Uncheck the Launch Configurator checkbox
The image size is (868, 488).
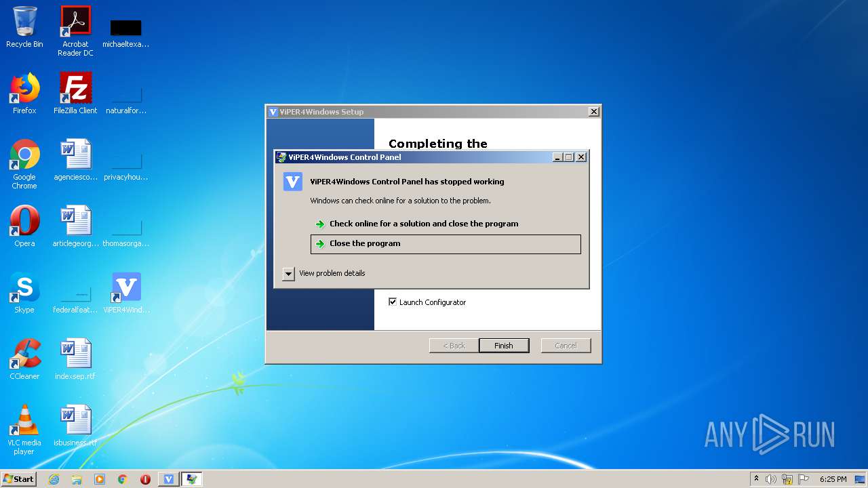tap(393, 302)
